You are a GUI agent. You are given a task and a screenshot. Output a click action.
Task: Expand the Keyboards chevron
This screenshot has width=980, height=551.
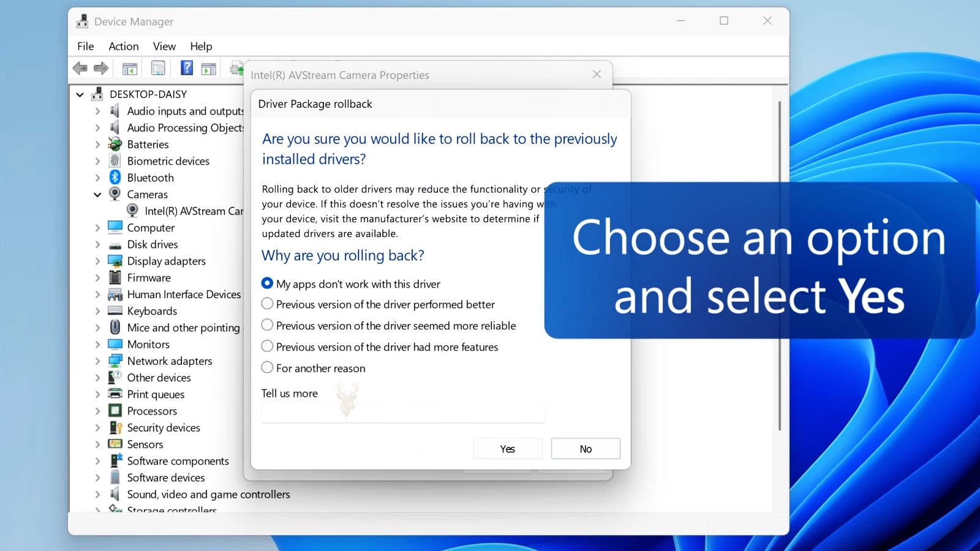pyautogui.click(x=97, y=311)
